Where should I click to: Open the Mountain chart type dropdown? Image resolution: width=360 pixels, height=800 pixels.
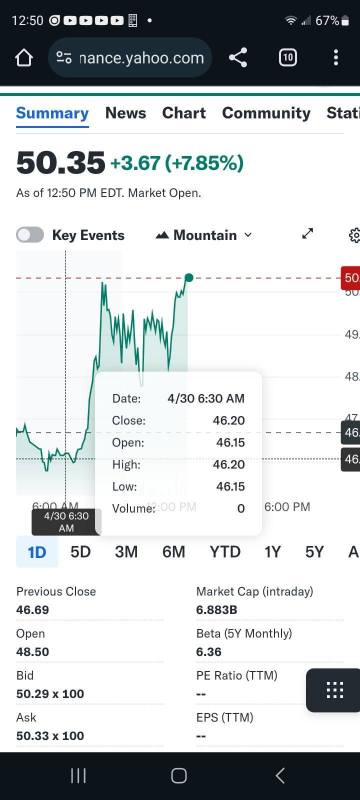pos(204,235)
